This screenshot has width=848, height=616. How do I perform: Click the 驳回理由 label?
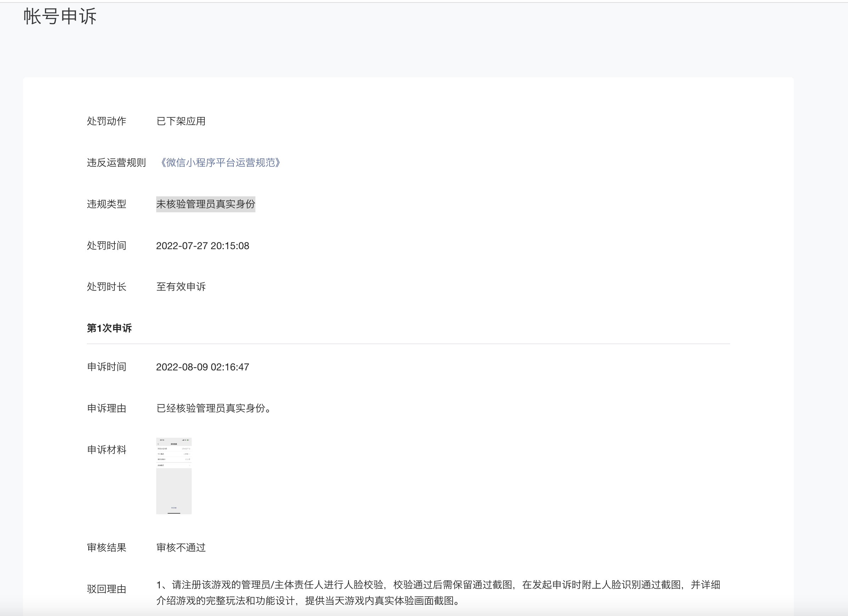coord(107,589)
